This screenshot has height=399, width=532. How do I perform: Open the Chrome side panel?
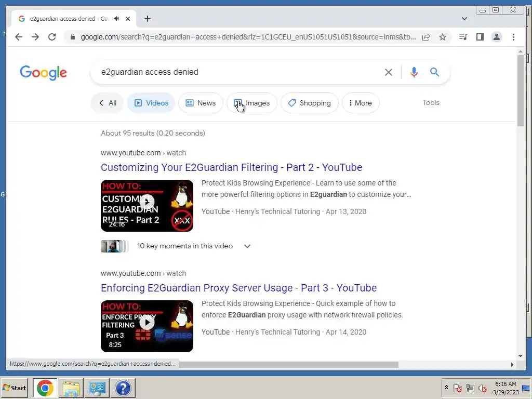480,37
